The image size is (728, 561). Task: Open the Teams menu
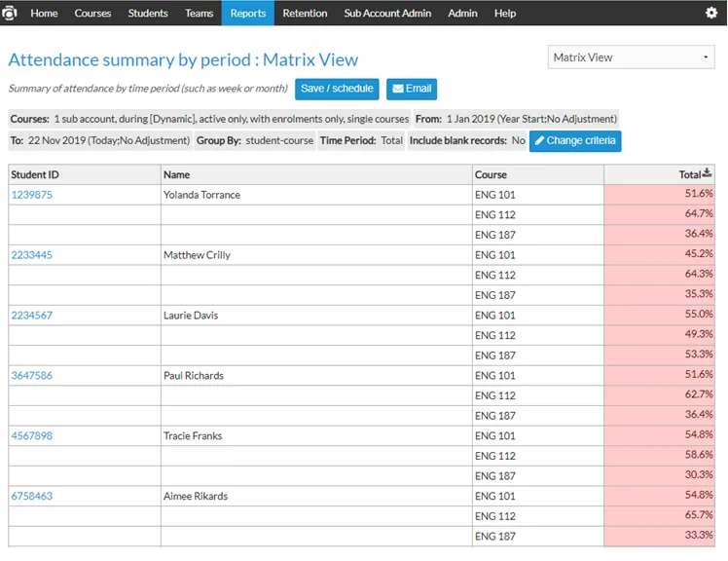[199, 13]
